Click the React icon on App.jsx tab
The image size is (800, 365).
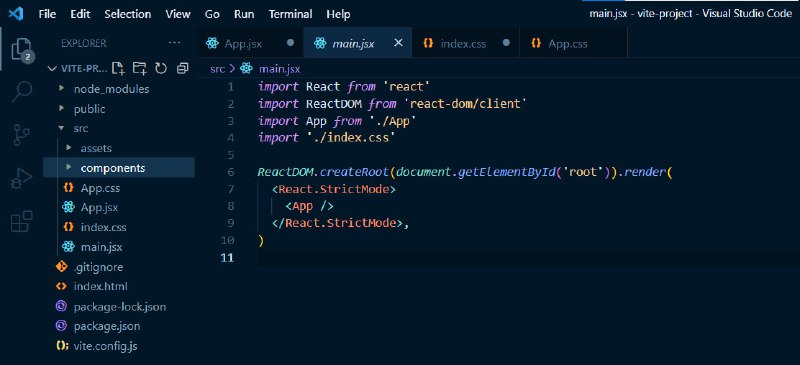(x=212, y=43)
